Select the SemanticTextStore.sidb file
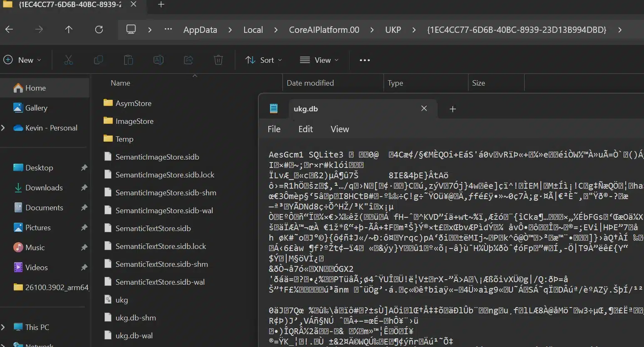This screenshot has height=347, width=644. [x=154, y=228]
